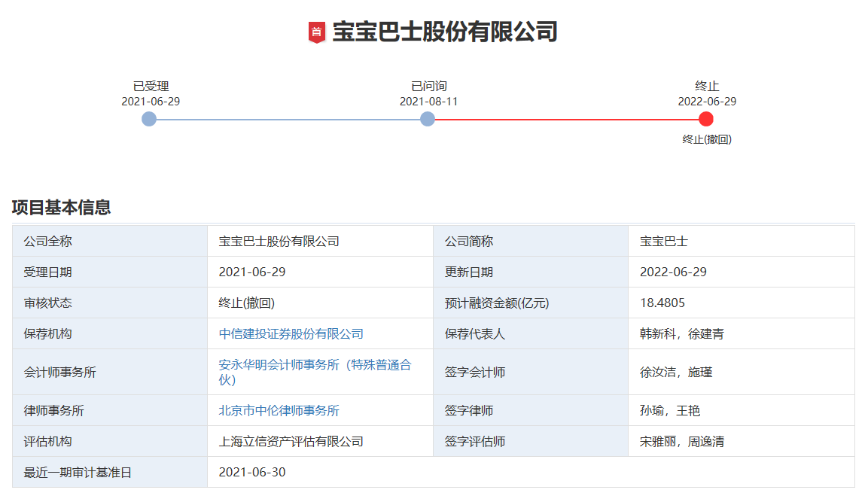Screen dimensions: 868x502
Task: Select the red 终止 timeline node
Action: coord(706,119)
